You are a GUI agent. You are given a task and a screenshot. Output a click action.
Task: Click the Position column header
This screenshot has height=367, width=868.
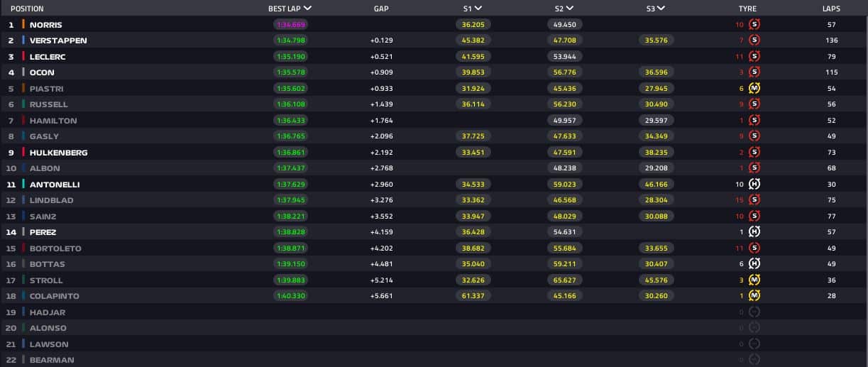27,9
